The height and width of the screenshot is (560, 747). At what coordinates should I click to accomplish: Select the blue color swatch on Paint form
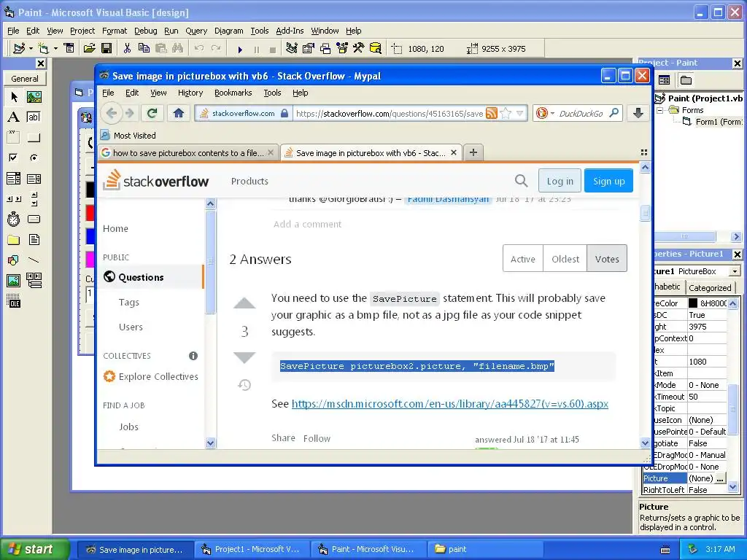point(90,236)
